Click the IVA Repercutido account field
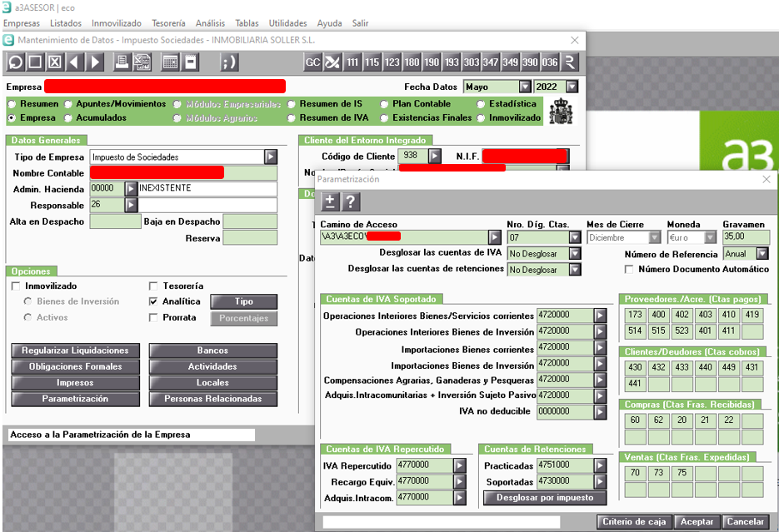This screenshot has height=532, width=779. click(425, 465)
